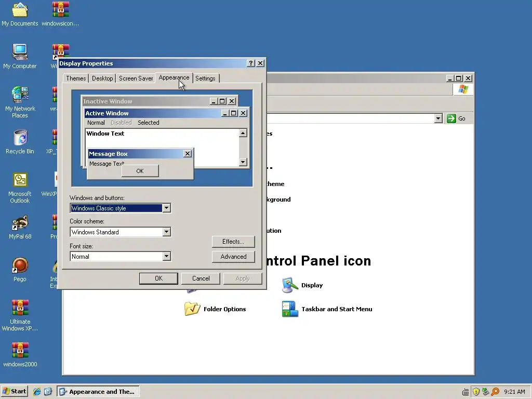Viewport: 532px width, 399px height.
Task: Close the Display Properties dialog
Action: click(260, 63)
